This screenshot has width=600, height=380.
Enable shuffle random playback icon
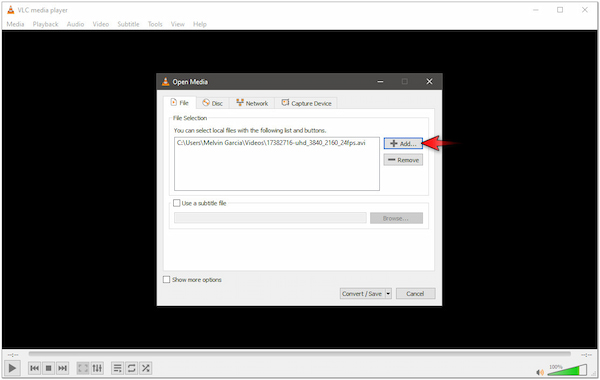(x=145, y=368)
